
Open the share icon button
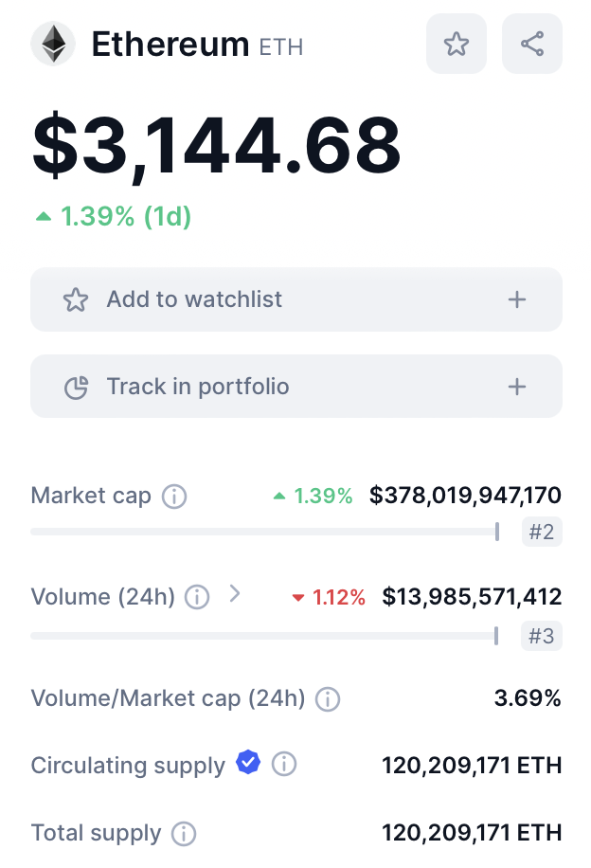pyautogui.click(x=532, y=44)
